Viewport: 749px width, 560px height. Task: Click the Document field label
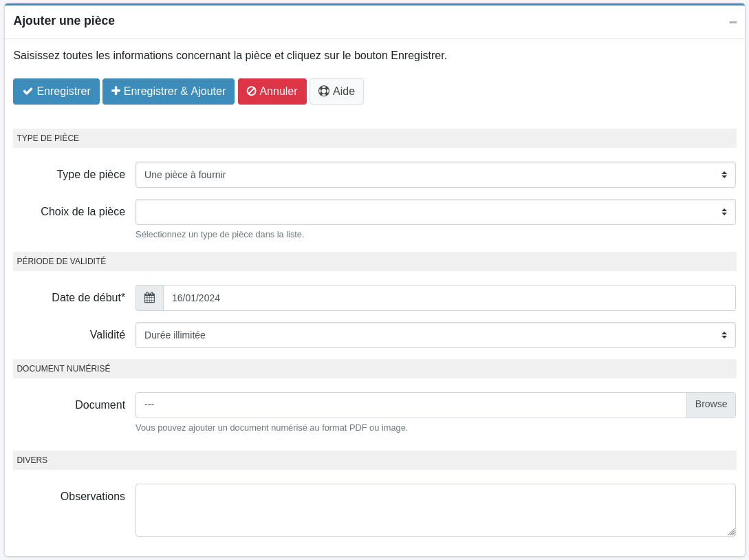[x=100, y=405]
